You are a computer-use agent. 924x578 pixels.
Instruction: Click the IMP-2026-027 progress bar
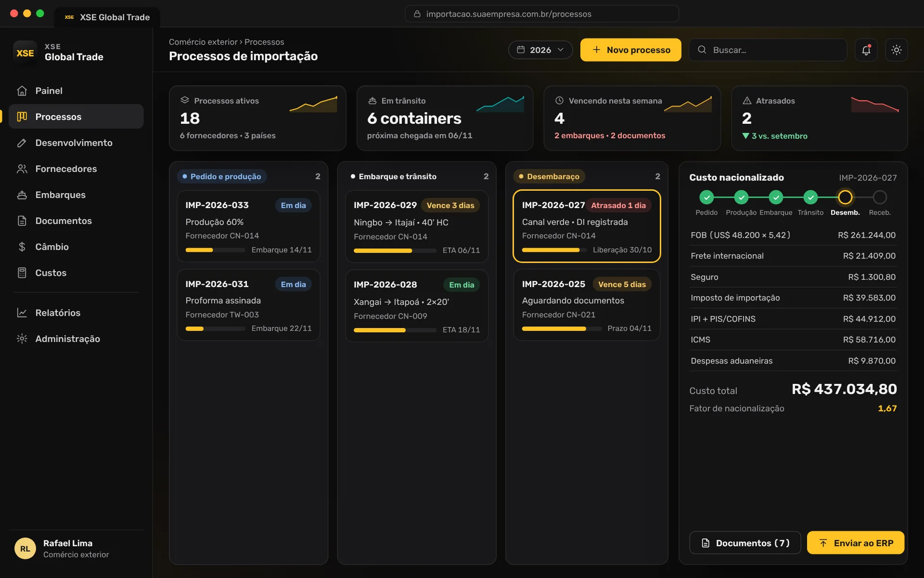point(554,250)
